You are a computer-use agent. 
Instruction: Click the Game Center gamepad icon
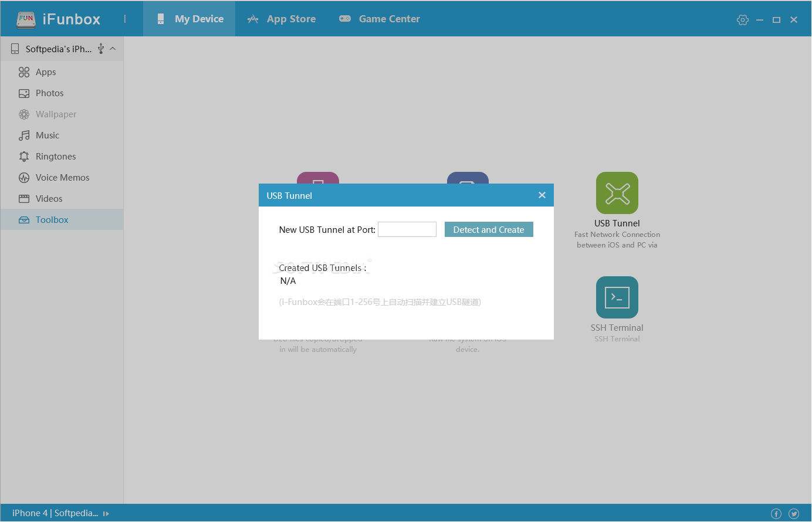click(345, 19)
